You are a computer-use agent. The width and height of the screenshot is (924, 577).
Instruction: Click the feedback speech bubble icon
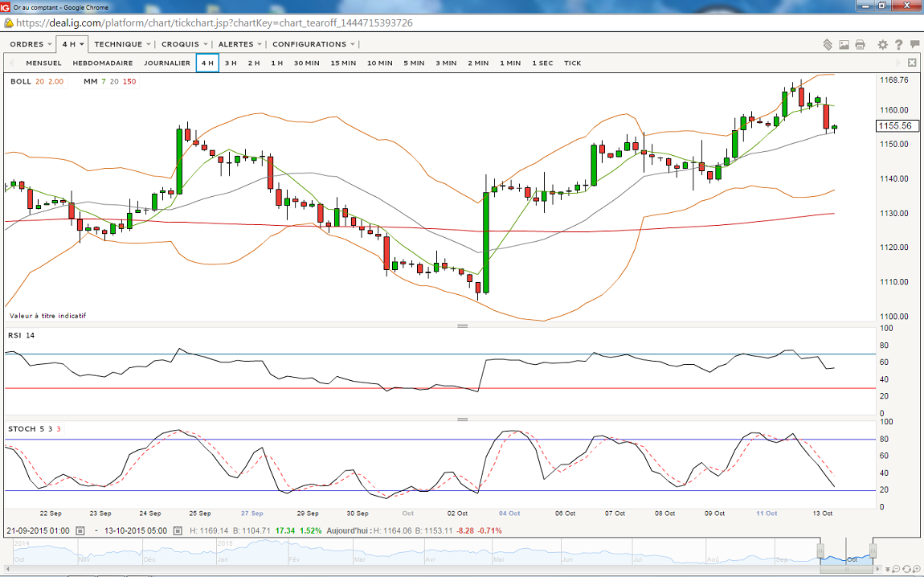[914, 44]
